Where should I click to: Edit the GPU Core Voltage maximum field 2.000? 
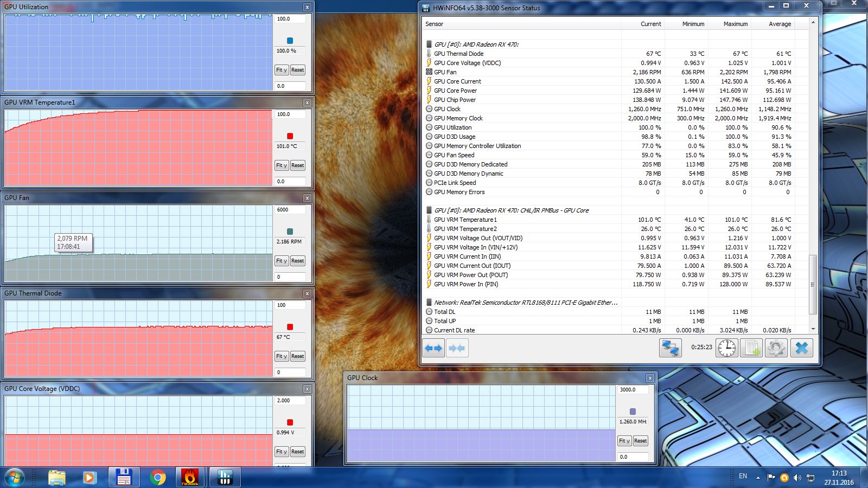coord(290,401)
